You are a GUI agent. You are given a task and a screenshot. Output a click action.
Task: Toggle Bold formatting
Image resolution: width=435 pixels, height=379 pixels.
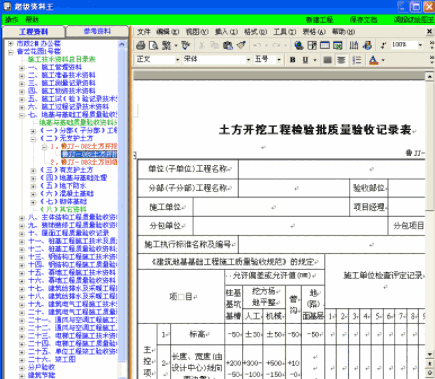tap(293, 60)
